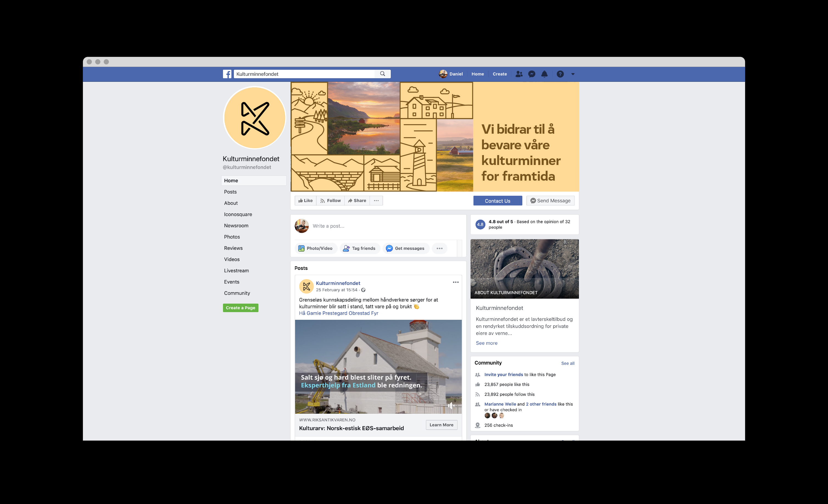
Task: Click the green Create a Page button
Action: tap(241, 308)
